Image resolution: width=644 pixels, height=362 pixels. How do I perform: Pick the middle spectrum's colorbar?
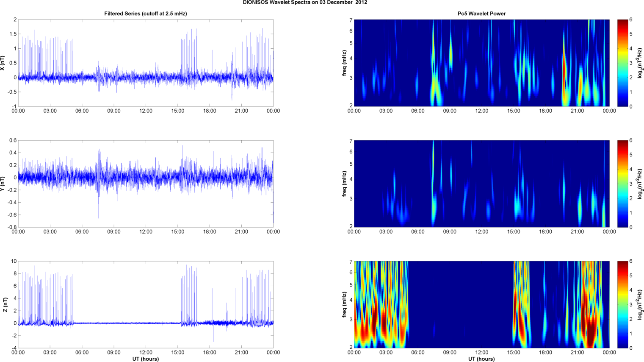click(622, 184)
